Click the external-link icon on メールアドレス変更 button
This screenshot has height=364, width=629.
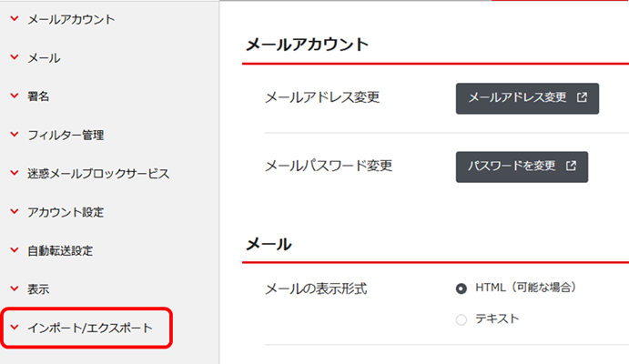582,97
